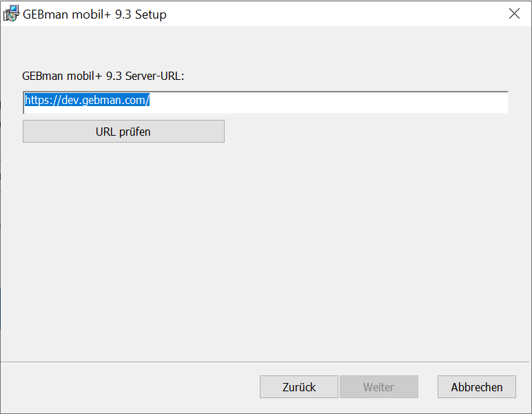Place cursor in empty part of URL field
The image size is (532, 414).
coord(329,103)
